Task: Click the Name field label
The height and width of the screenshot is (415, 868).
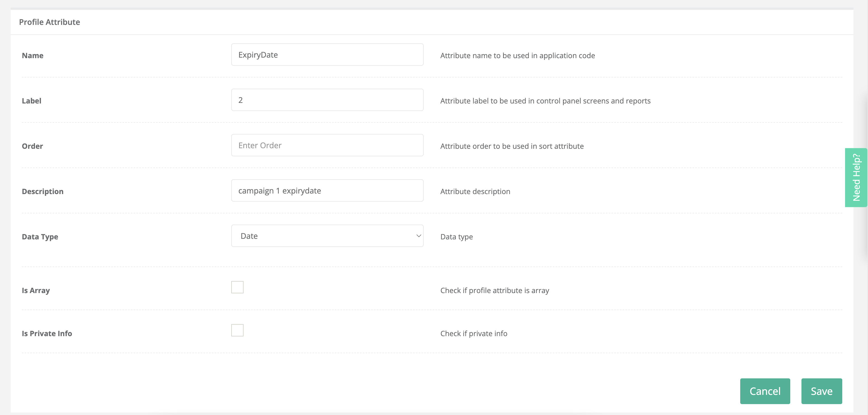Action: click(33, 56)
